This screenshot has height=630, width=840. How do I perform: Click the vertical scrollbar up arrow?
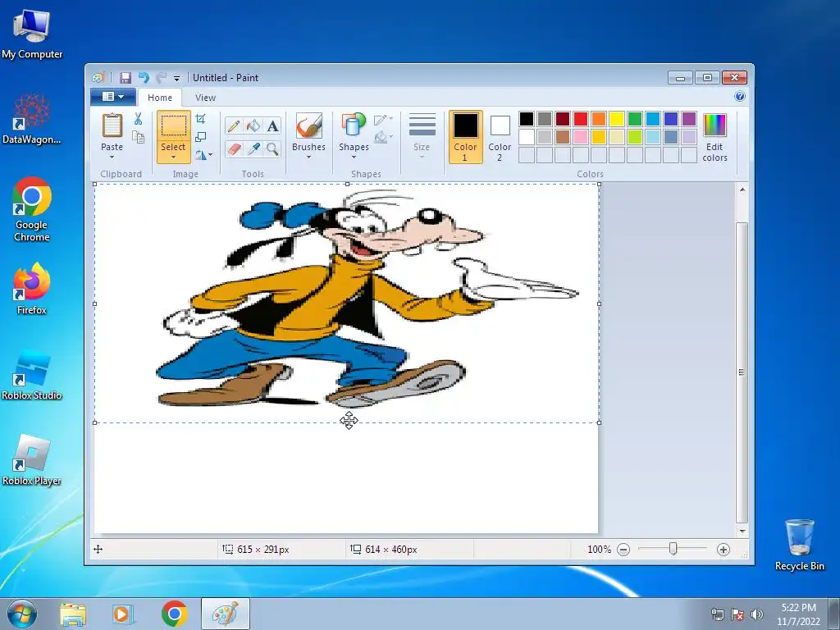point(742,189)
